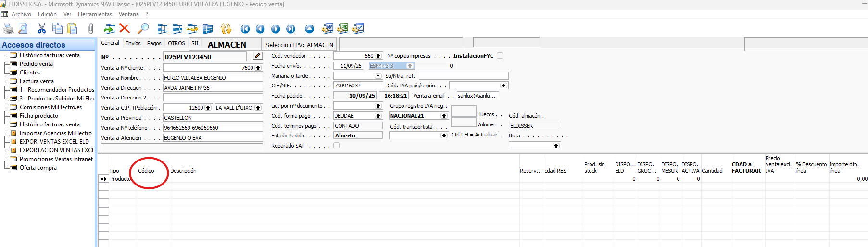Screen dimensions: 868x247
Task: Open the Mañana ó tarde dropdown
Action: 378,76
